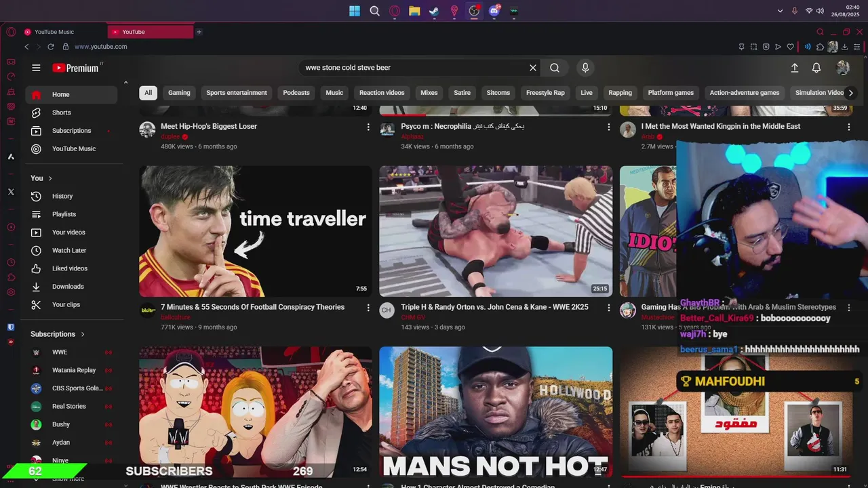Open the YouTube guide hamburger menu
The width and height of the screenshot is (868, 488).
coord(36,68)
